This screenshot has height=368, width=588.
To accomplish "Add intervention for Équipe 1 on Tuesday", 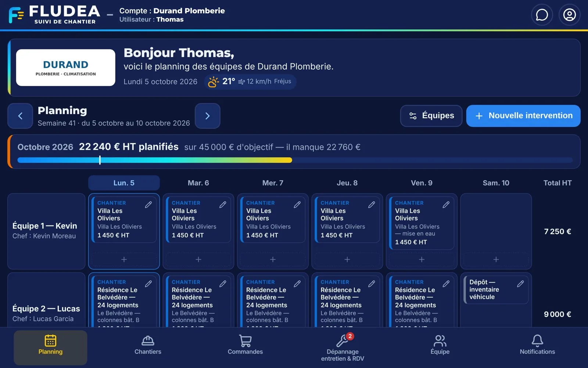I will pyautogui.click(x=198, y=259).
